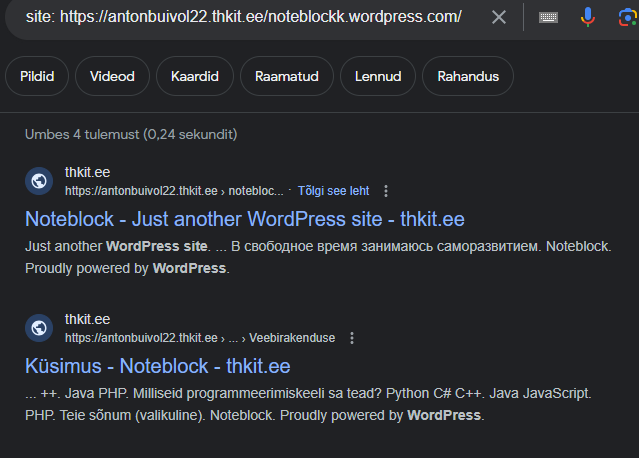Click the second result's thkit.ee site name
639x458 pixels.
click(88, 319)
